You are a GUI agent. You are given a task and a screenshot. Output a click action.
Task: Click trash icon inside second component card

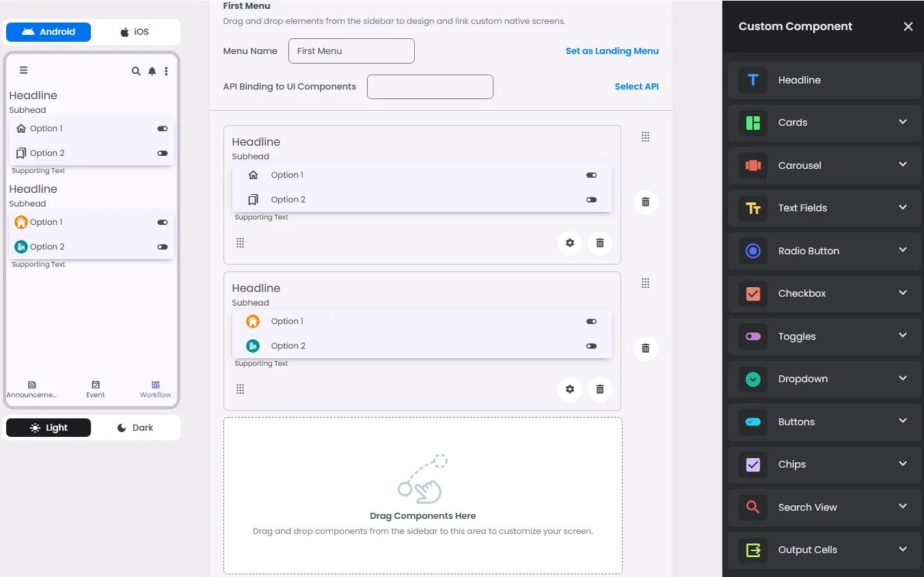[600, 389]
